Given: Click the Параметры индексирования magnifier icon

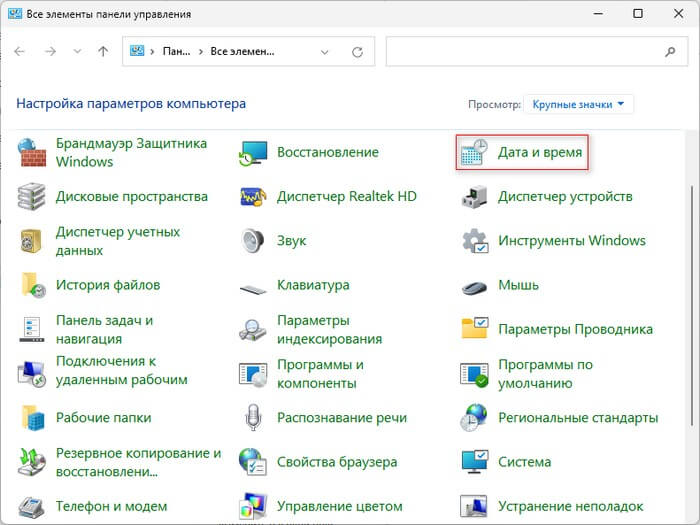Looking at the screenshot, I should 253,330.
